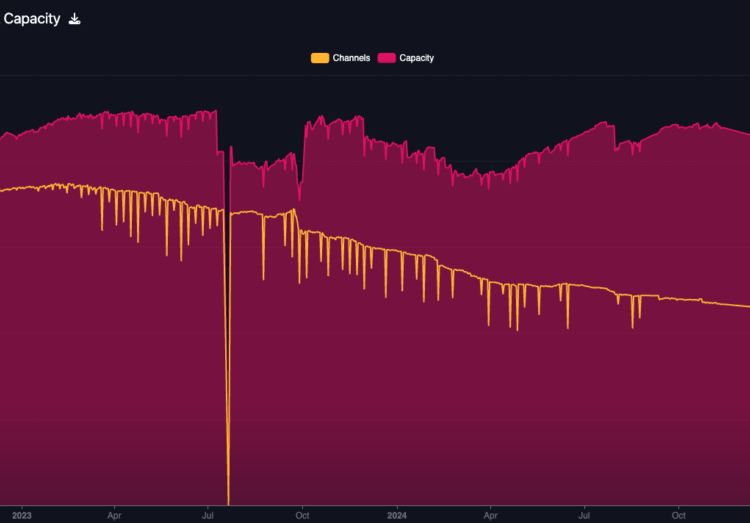Click the Jul 2023 x-axis tick label
Viewport: 750px width, 523px height.
(x=207, y=516)
